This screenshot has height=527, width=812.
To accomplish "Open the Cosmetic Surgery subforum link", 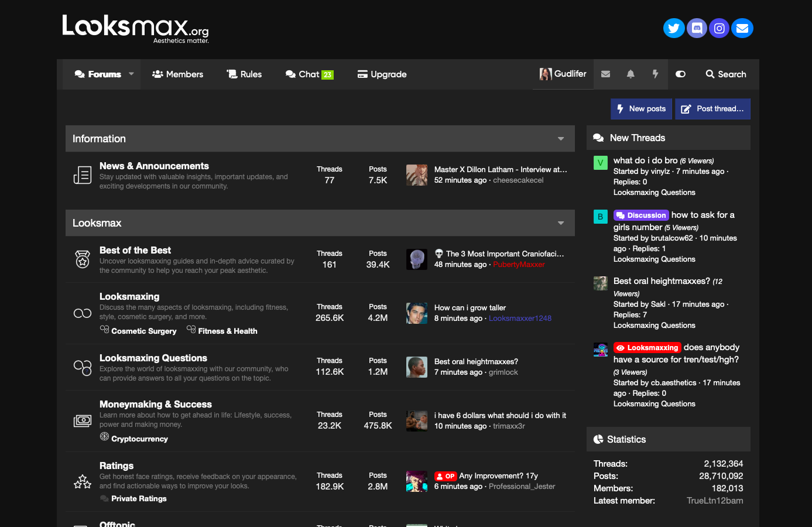I will 144,331.
